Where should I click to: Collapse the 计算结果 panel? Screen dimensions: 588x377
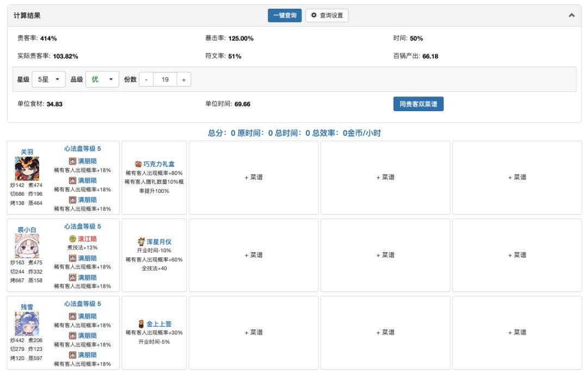click(x=572, y=16)
